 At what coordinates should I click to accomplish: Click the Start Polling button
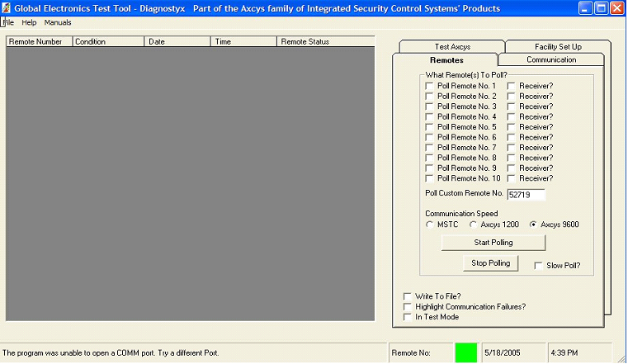coord(493,243)
